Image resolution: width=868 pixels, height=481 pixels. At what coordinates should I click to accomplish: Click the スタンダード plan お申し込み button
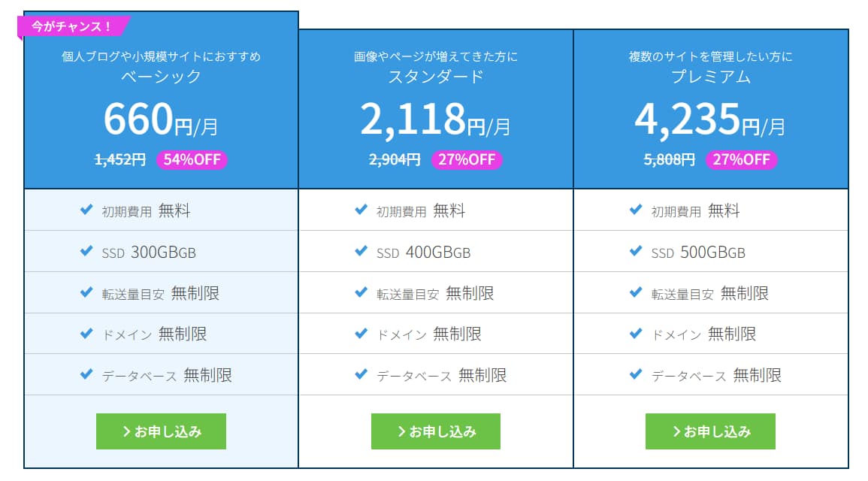[436, 431]
